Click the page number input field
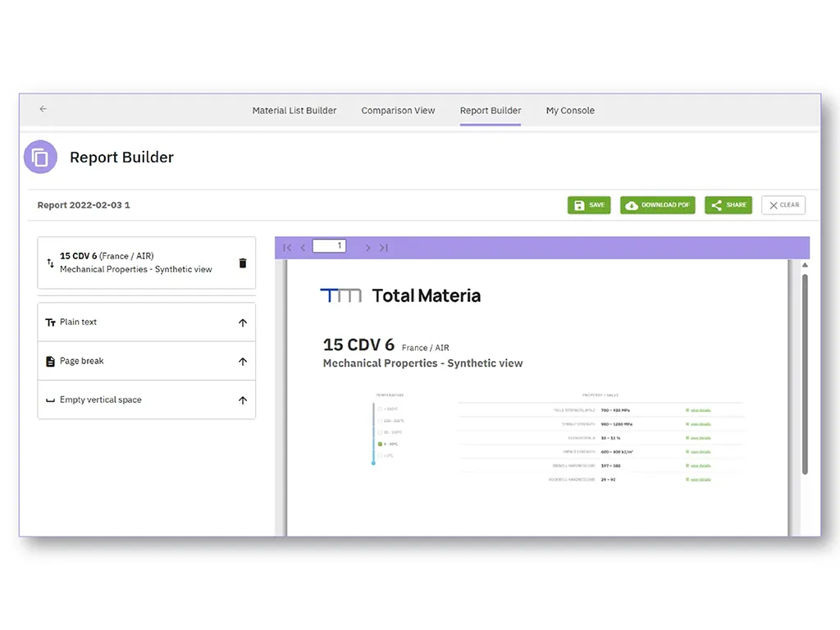Viewport: 840px width, 630px height. [x=329, y=245]
